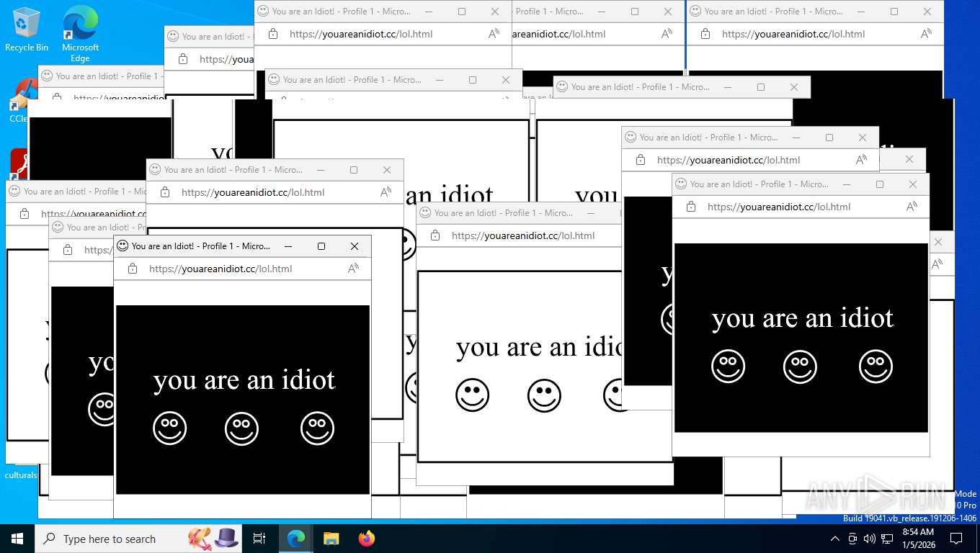
Task: Click the 'areanidiot.cc/lol.html' truncated URL at the top
Action: click(x=559, y=34)
